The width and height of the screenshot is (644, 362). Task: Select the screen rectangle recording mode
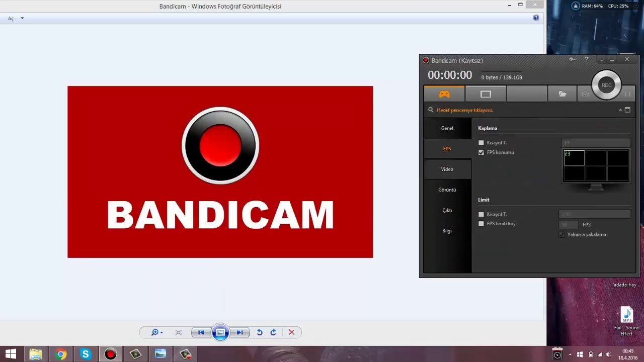[486, 94]
